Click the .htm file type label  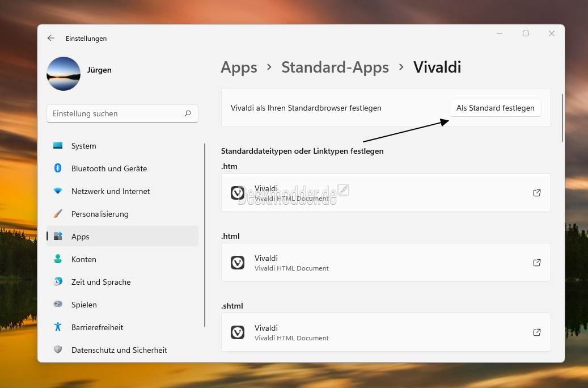coord(229,166)
